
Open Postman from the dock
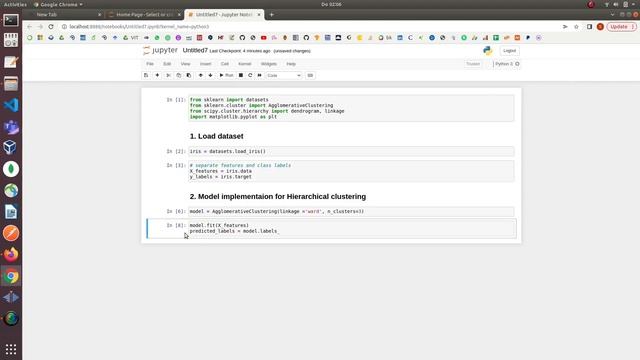(11, 233)
